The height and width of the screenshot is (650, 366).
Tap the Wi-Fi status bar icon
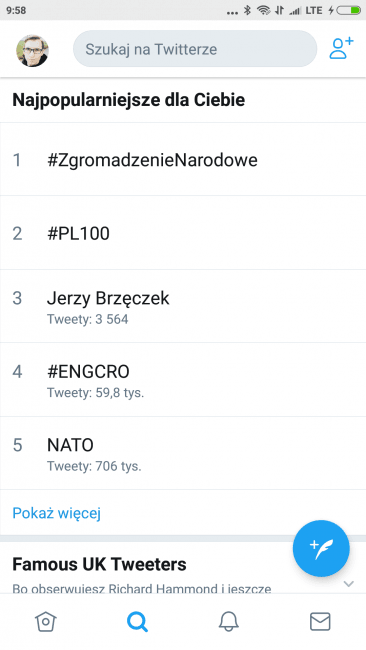[x=264, y=10]
